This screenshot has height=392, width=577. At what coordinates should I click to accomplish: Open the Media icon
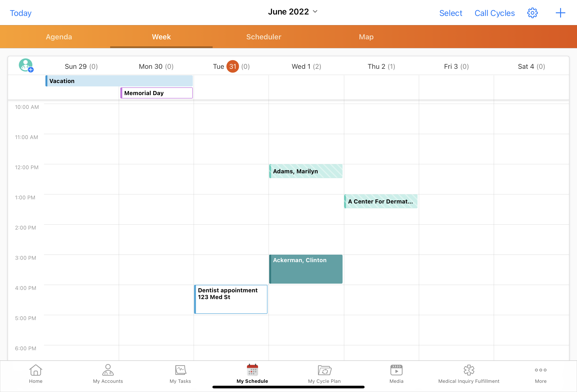tap(396, 374)
